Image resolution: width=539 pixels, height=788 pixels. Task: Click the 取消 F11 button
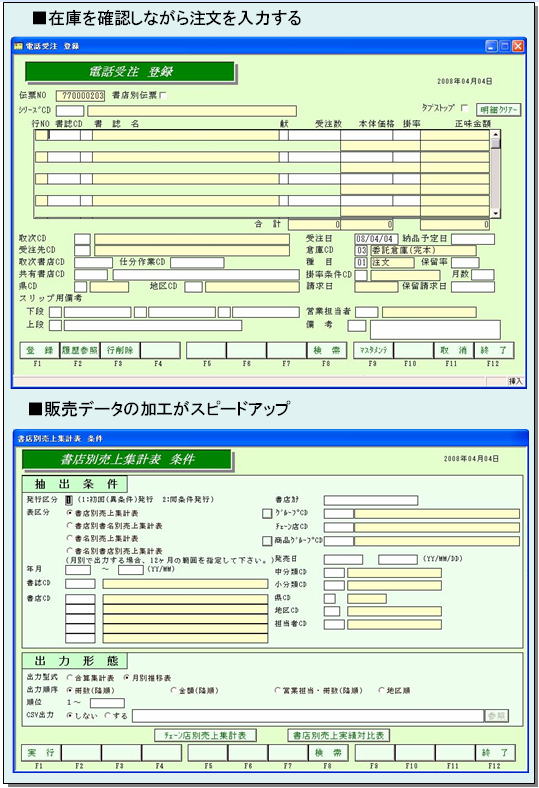pyautogui.click(x=453, y=350)
